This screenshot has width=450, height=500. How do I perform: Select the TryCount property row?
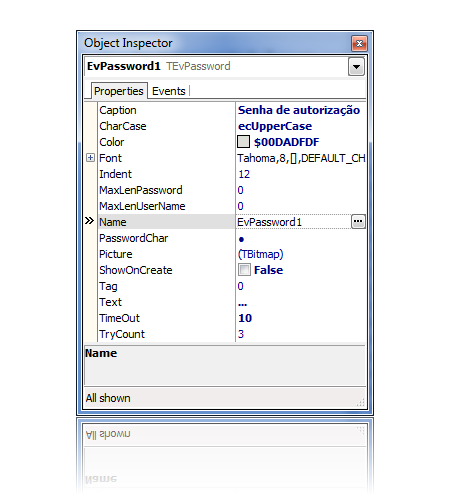tap(232, 334)
